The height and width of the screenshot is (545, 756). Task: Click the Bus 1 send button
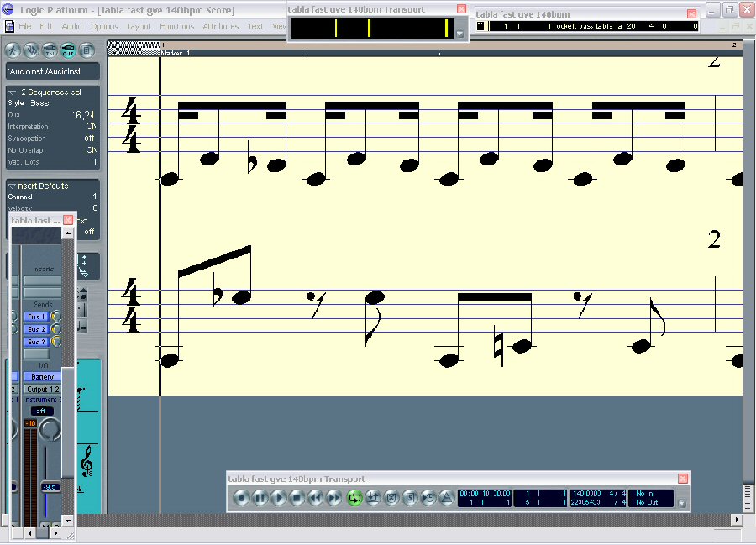click(36, 317)
